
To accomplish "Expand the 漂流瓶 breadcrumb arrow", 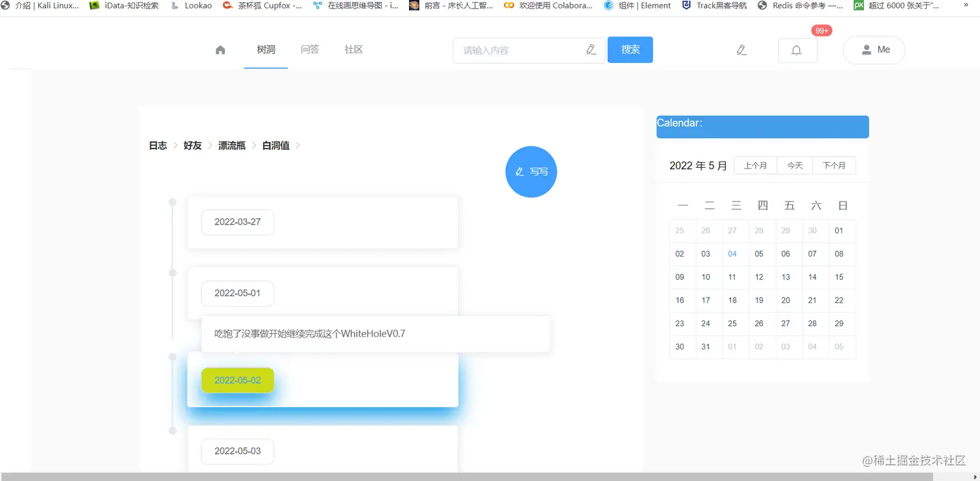I will pyautogui.click(x=255, y=145).
